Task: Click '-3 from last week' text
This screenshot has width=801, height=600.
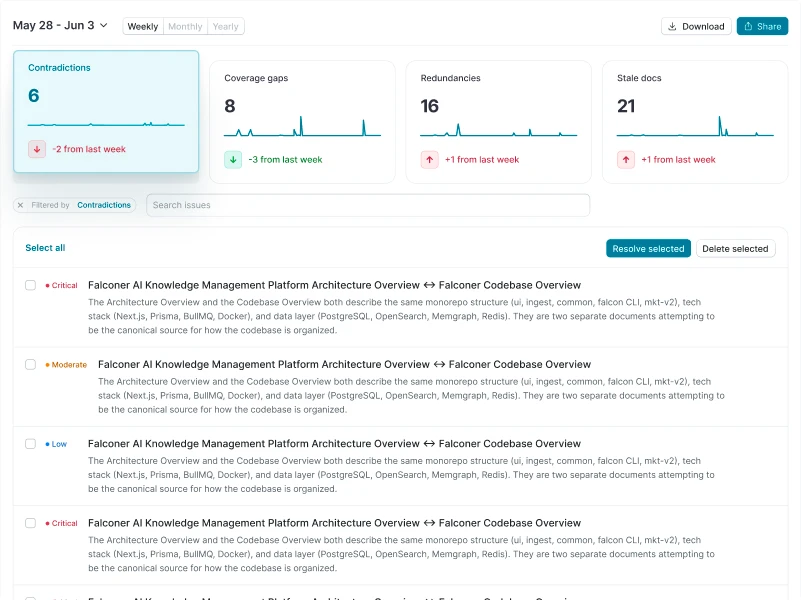Action: [285, 160]
